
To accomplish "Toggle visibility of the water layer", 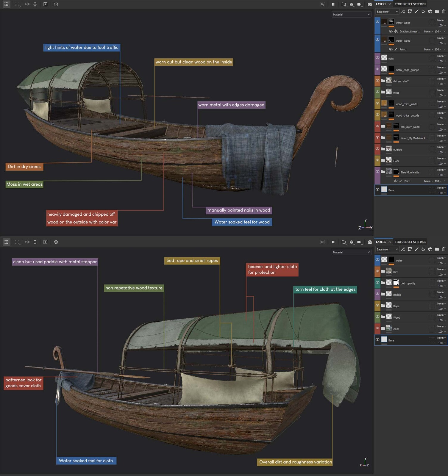I will [x=377, y=260].
